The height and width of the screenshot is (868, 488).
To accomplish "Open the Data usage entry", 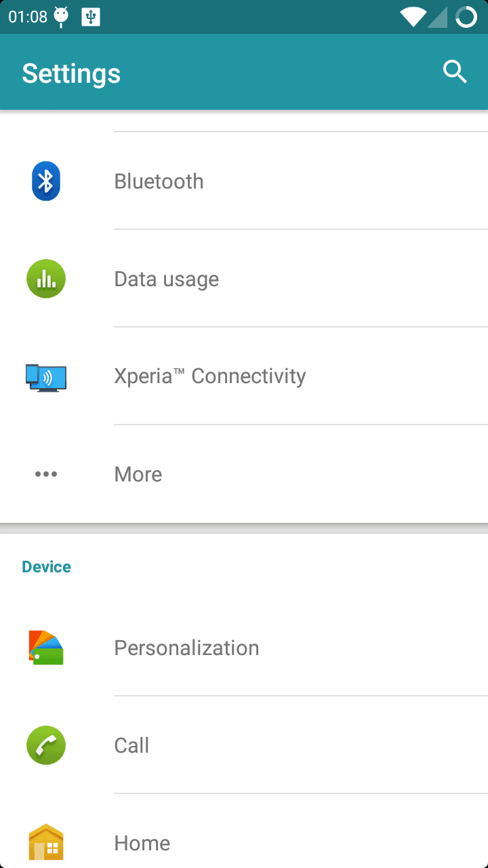I will [x=167, y=279].
